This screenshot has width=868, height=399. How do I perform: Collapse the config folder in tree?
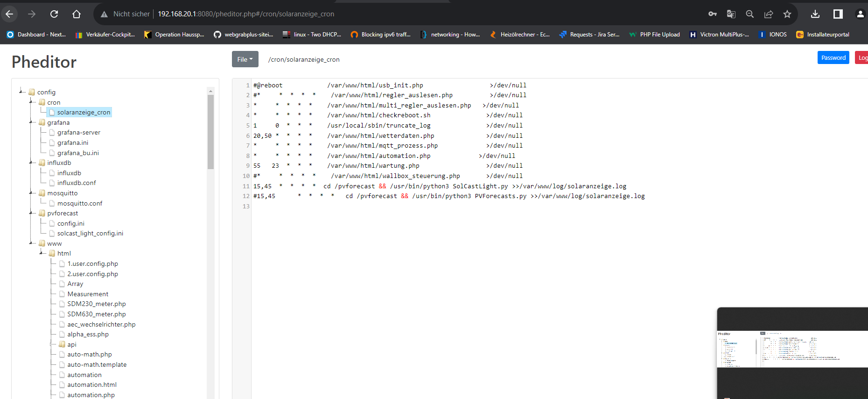click(21, 92)
